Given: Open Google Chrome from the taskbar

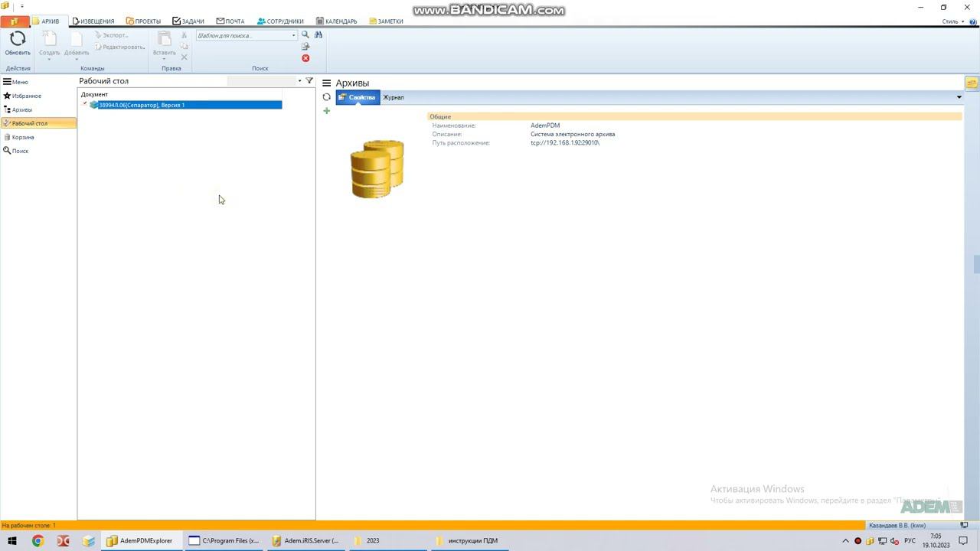Looking at the screenshot, I should [38, 541].
